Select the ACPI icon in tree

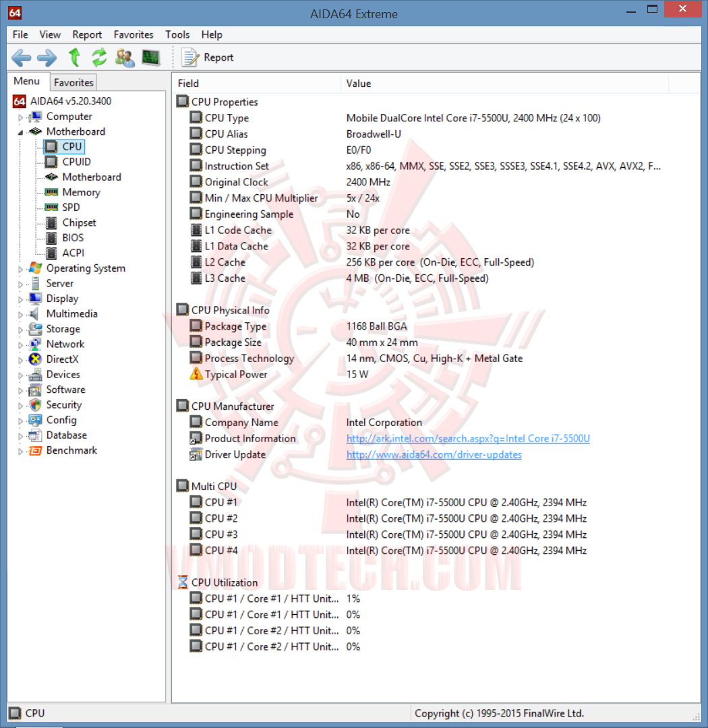[51, 253]
